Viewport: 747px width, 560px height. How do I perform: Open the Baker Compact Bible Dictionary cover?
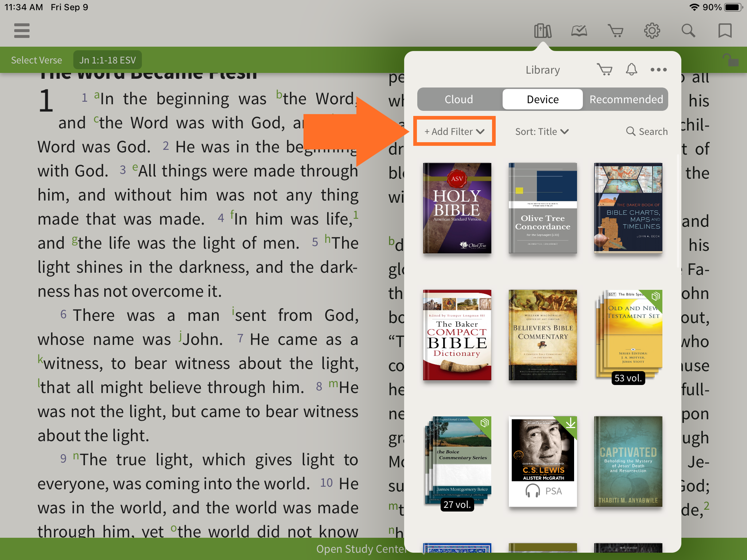pyautogui.click(x=457, y=335)
